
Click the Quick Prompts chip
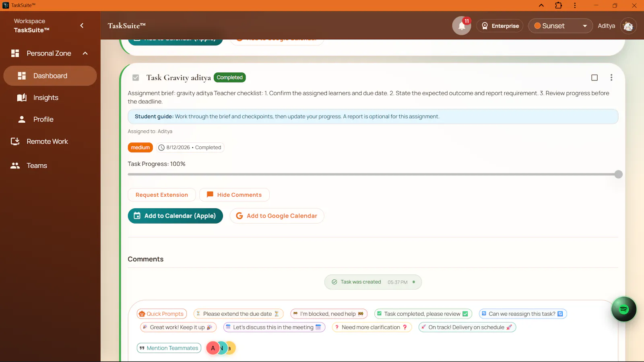(x=161, y=314)
